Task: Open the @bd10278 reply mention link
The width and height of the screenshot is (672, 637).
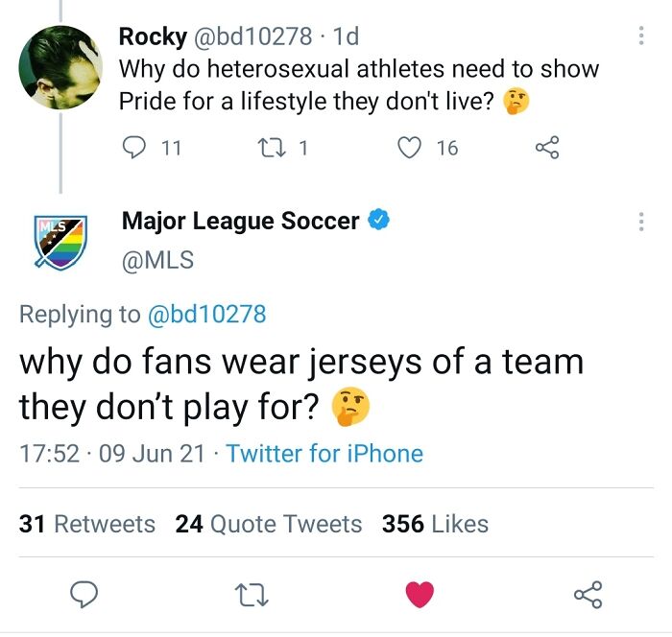Action: [204, 313]
